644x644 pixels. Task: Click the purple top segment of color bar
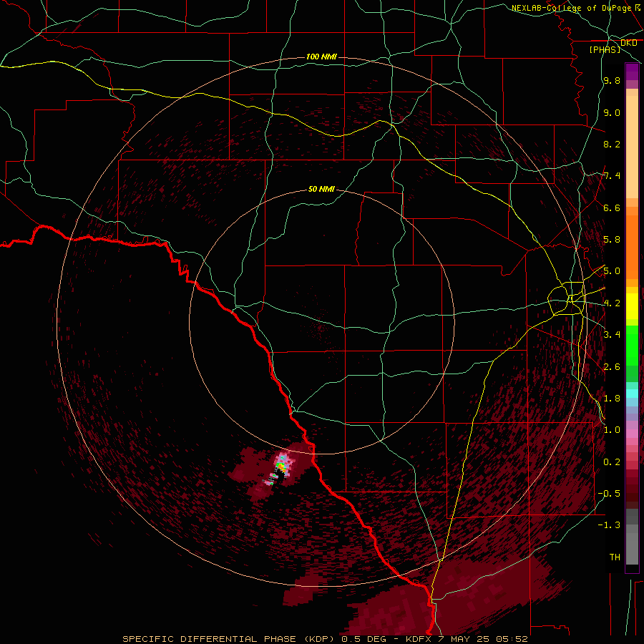(x=632, y=72)
